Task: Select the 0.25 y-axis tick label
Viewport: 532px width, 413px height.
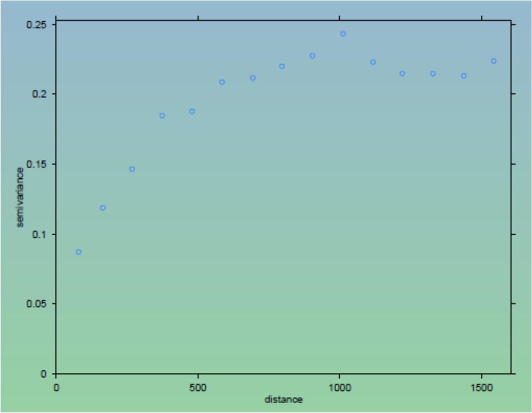Action: (37, 25)
